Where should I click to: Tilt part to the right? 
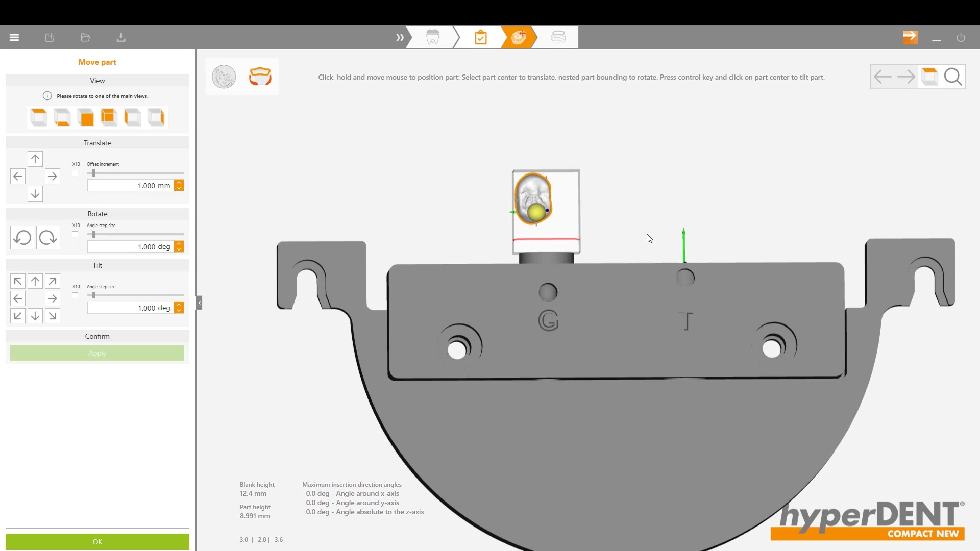click(x=52, y=298)
